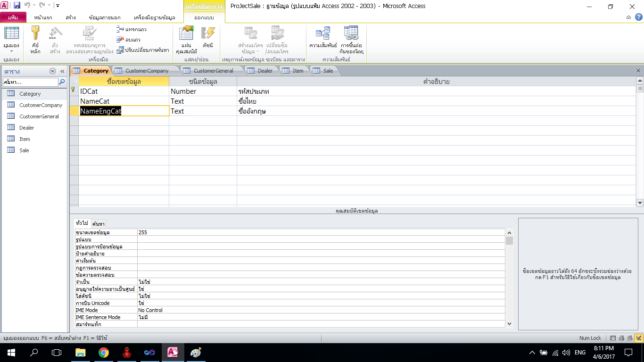Open Google Chrome from the taskbar
The height and width of the screenshot is (362, 644).
tap(103, 353)
